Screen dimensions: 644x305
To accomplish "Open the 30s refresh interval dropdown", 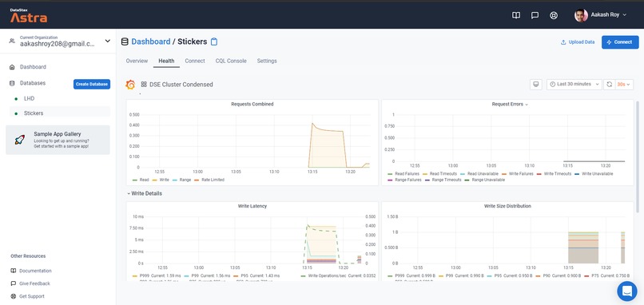I will pyautogui.click(x=624, y=84).
